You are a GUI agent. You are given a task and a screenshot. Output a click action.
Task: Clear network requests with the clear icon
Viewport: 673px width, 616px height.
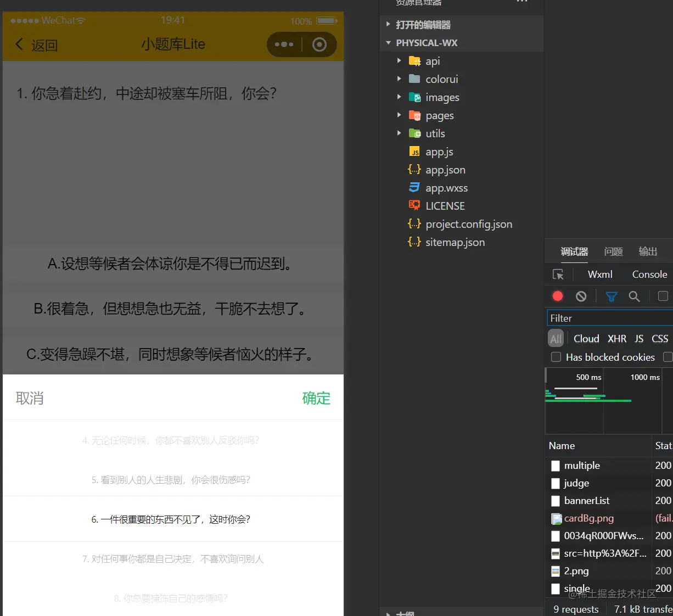pos(581,296)
